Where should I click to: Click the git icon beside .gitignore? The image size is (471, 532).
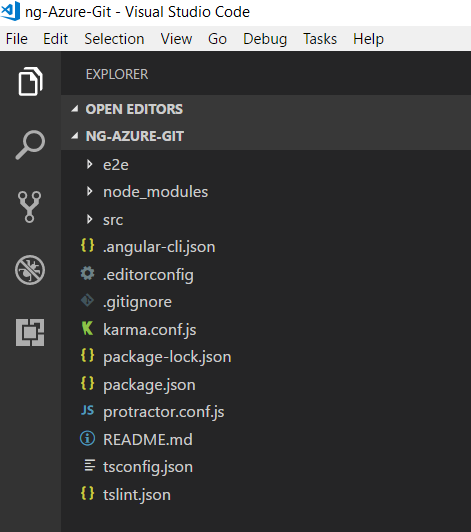[87, 301]
